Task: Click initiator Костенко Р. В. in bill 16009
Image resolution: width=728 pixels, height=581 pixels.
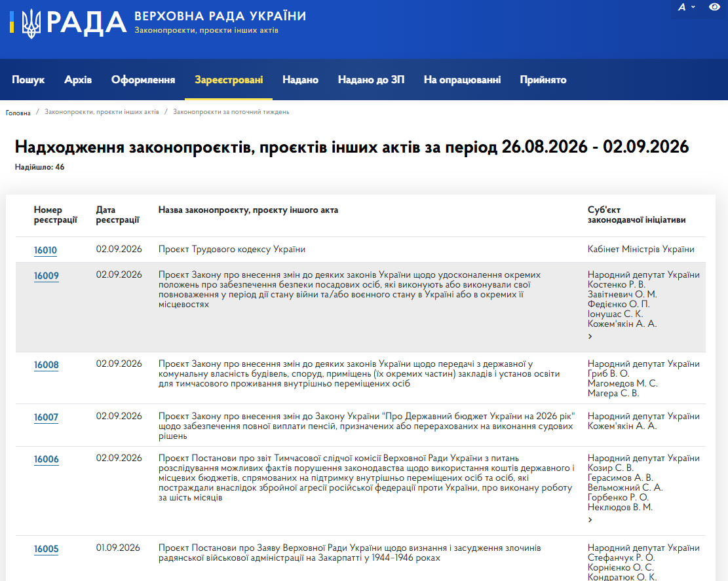Action: pyautogui.click(x=617, y=284)
